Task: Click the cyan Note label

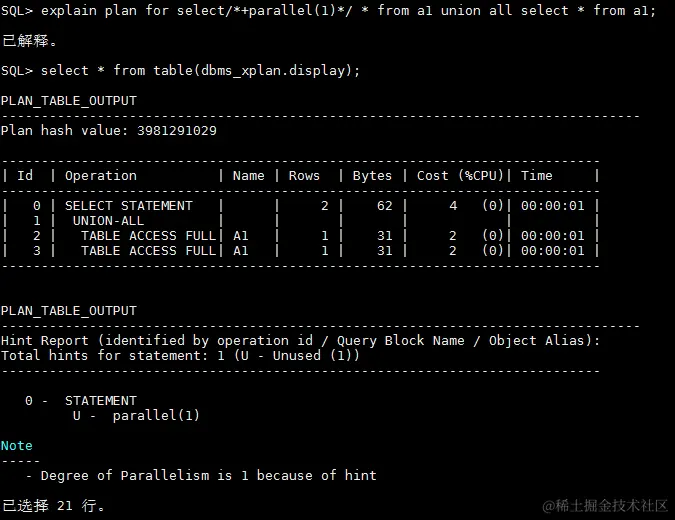Action: pos(17,446)
